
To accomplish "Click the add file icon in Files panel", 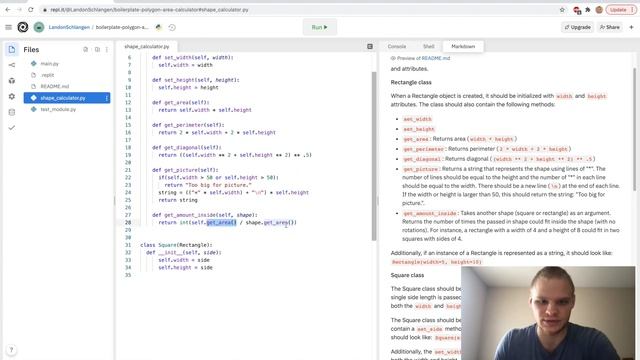I will click(x=85, y=49).
